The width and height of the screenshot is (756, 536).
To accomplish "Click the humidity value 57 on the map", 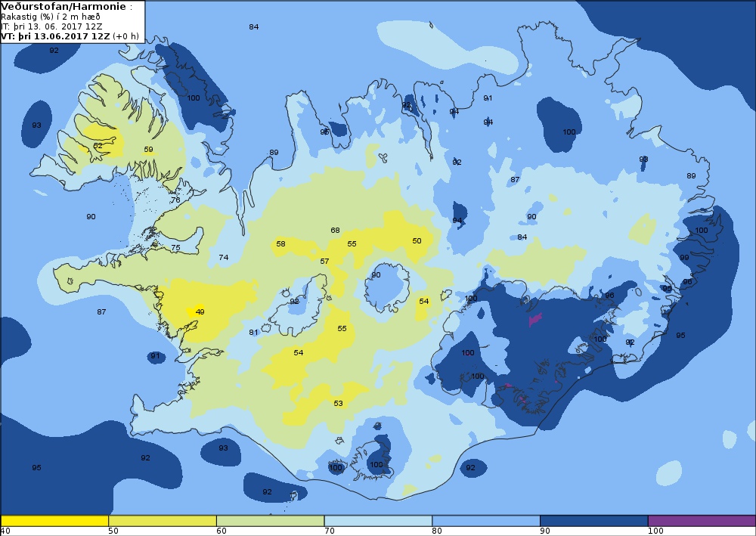I will pos(324,262).
